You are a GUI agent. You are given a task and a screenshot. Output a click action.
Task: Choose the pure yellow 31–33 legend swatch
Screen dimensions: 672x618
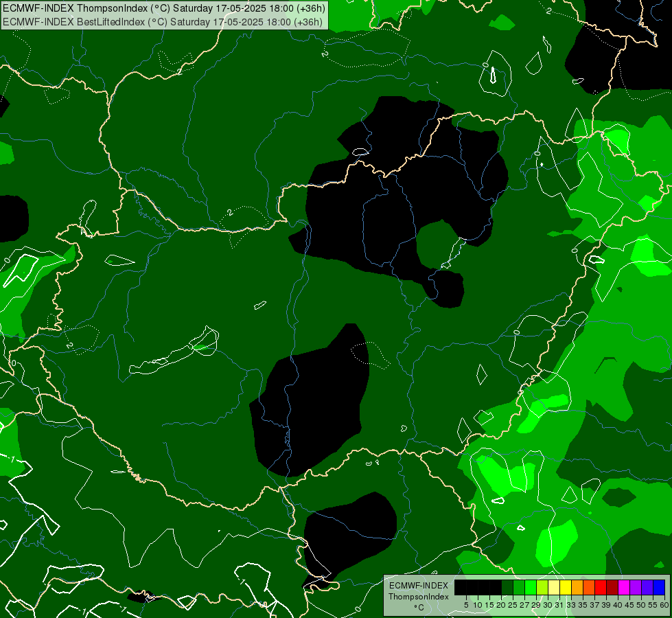pos(566,587)
